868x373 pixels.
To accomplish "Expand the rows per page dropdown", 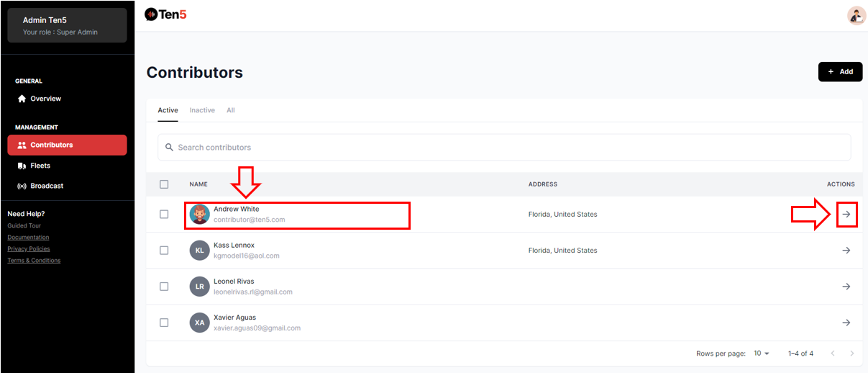I will point(762,354).
